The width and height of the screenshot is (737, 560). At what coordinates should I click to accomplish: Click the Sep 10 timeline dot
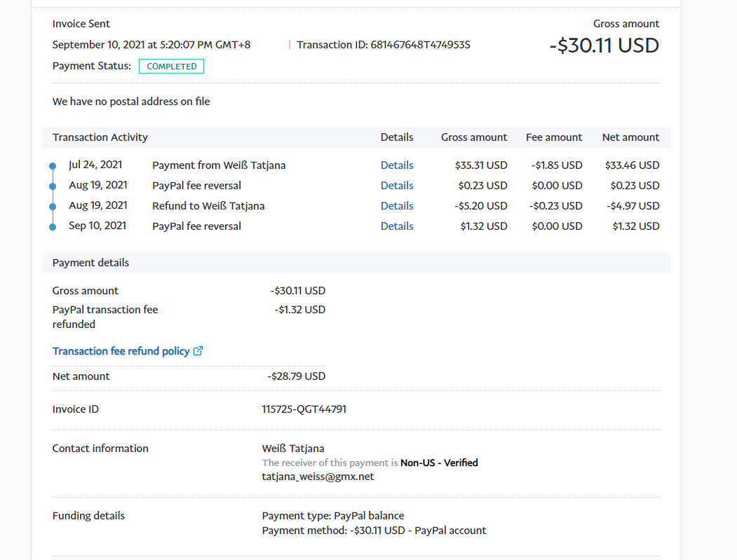click(53, 227)
